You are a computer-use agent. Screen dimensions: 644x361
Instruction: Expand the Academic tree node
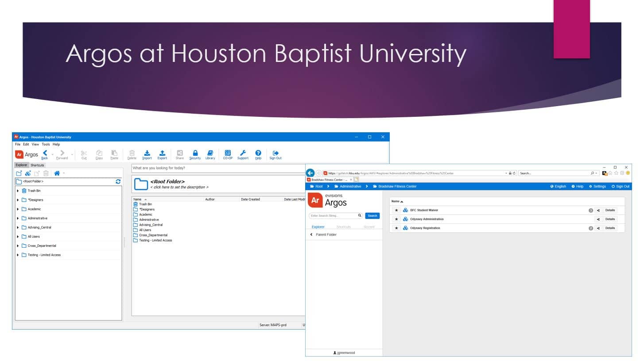18,209
